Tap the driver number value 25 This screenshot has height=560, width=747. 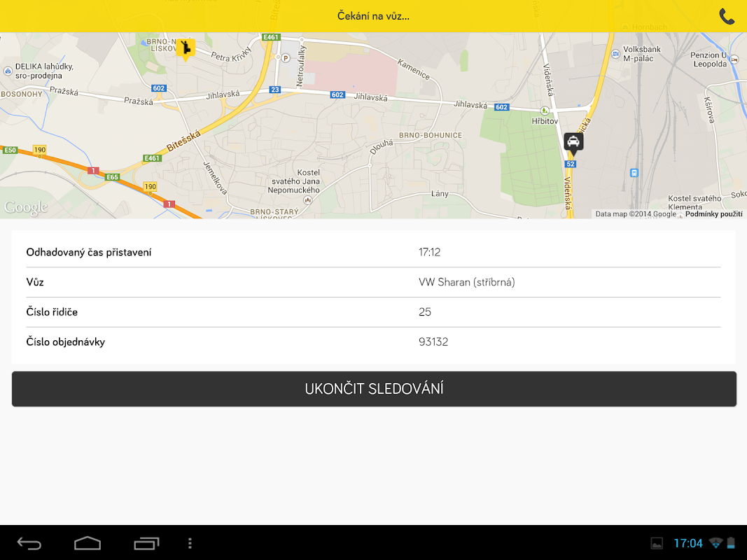tap(425, 312)
